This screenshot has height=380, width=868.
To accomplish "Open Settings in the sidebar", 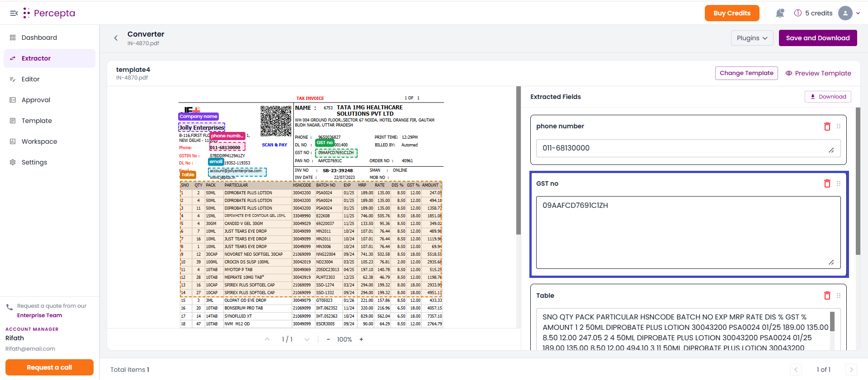I will [50, 162].
